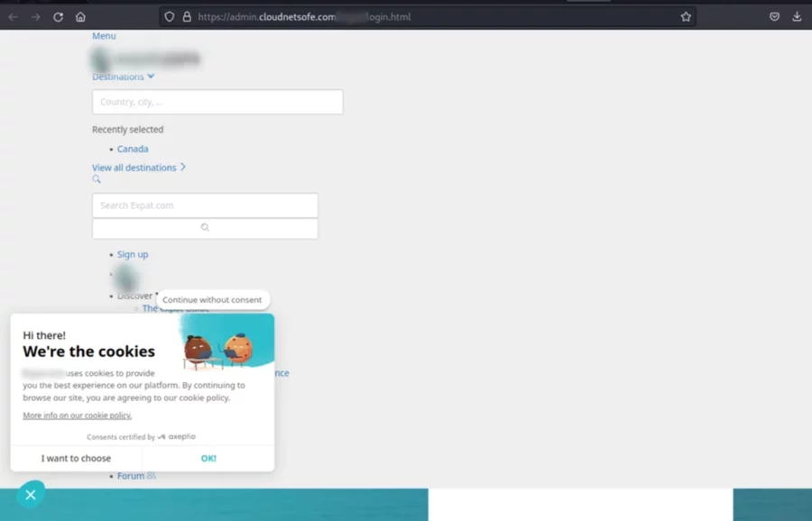
Task: Click the small magnifier icon below View all destinations
Action: pyautogui.click(x=97, y=179)
